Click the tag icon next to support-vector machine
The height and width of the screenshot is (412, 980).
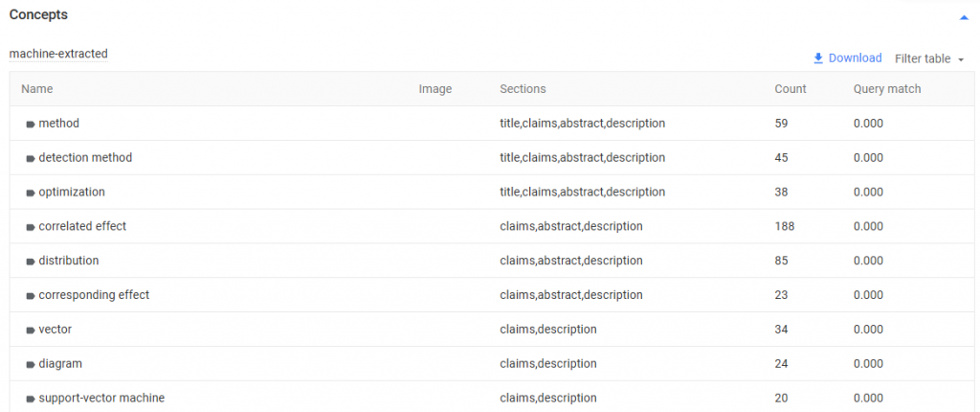click(31, 399)
